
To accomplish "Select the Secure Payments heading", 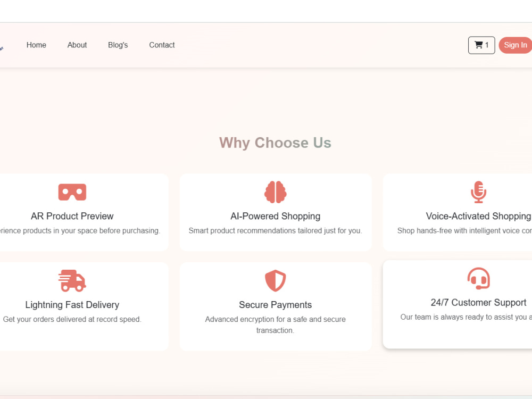I will [276, 305].
